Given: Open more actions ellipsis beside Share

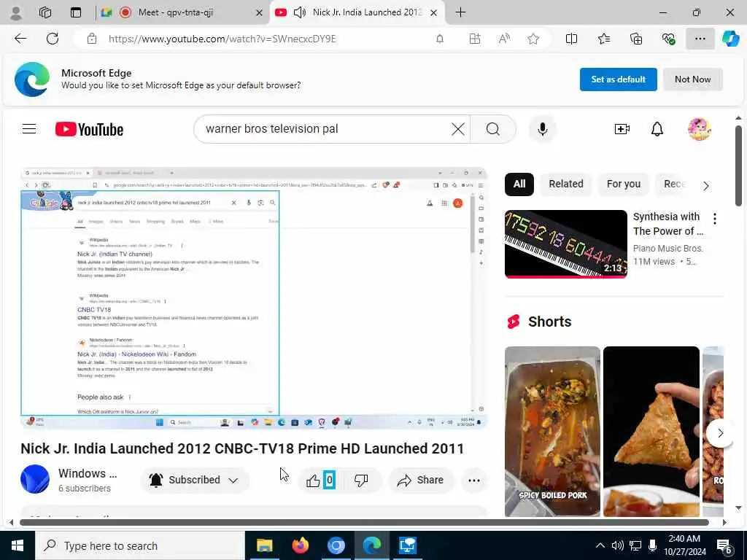Looking at the screenshot, I should (x=474, y=480).
